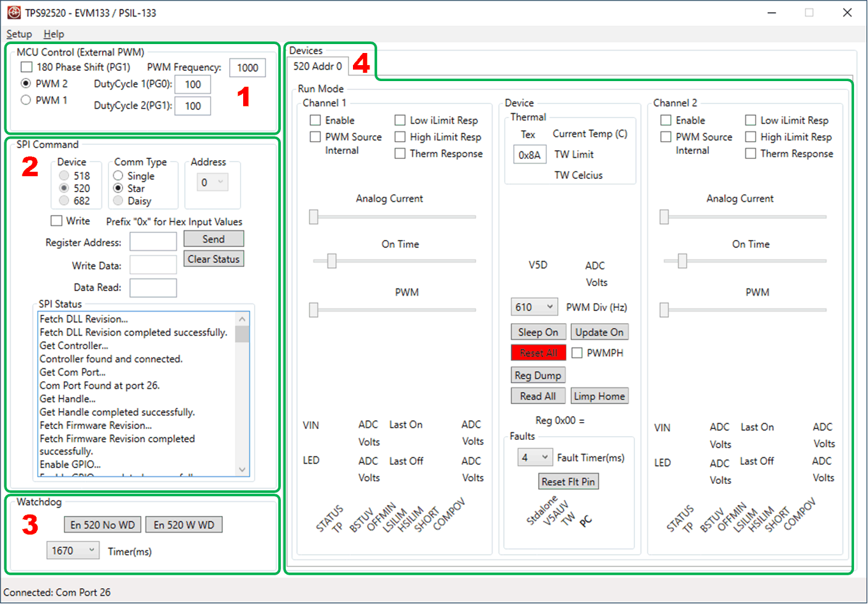Enable the 180 Phase Shift (PG1) checkbox

click(x=26, y=67)
